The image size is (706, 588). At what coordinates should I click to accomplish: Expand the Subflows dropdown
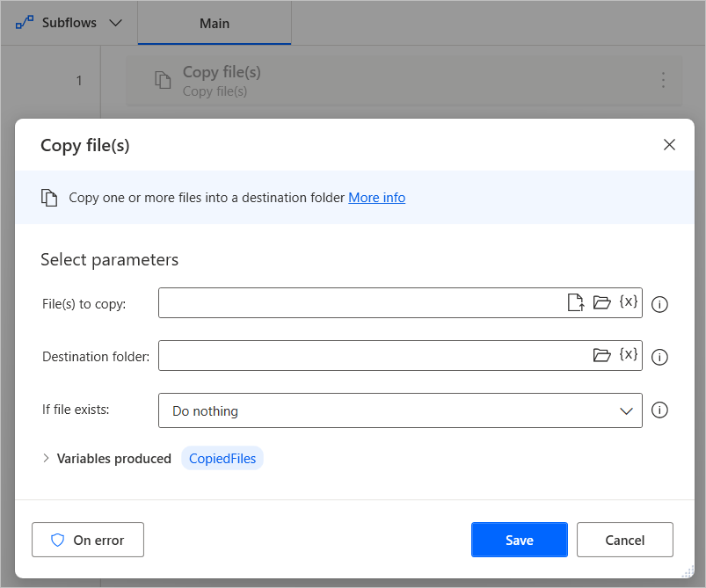pyautogui.click(x=116, y=23)
